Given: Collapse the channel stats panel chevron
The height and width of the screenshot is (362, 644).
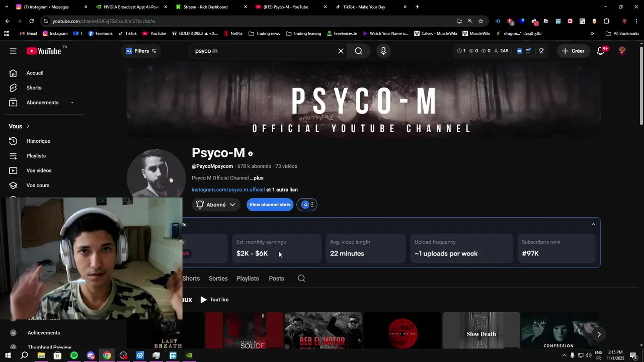Looking at the screenshot, I should pos(593,224).
